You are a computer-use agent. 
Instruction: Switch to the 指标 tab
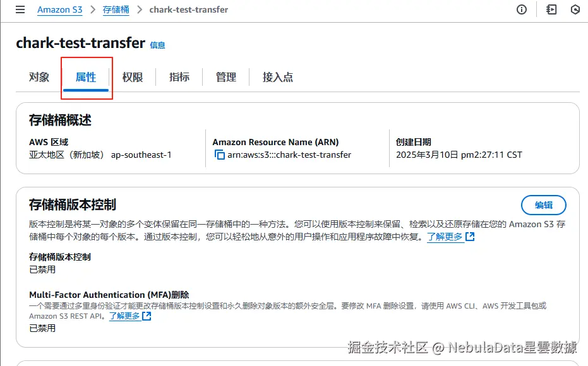click(179, 77)
